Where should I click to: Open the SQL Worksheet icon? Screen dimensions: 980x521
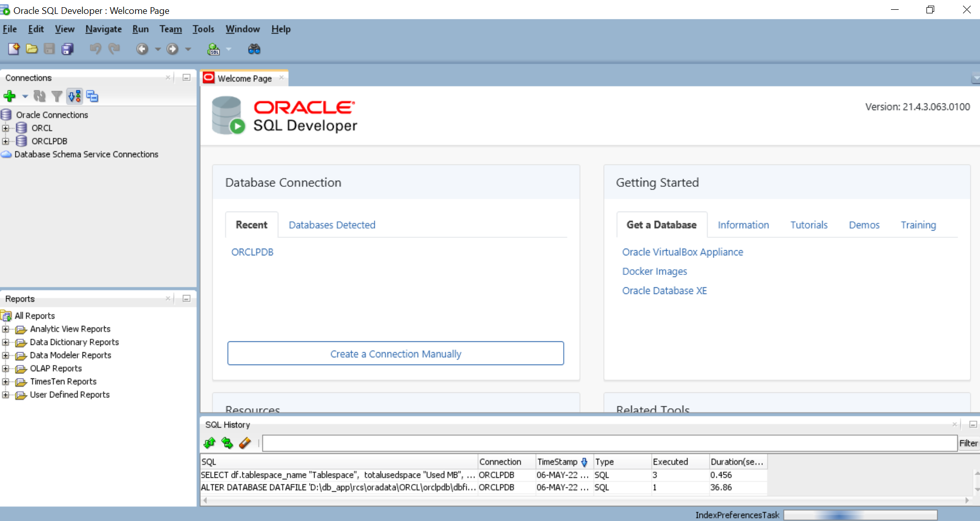pyautogui.click(x=213, y=49)
